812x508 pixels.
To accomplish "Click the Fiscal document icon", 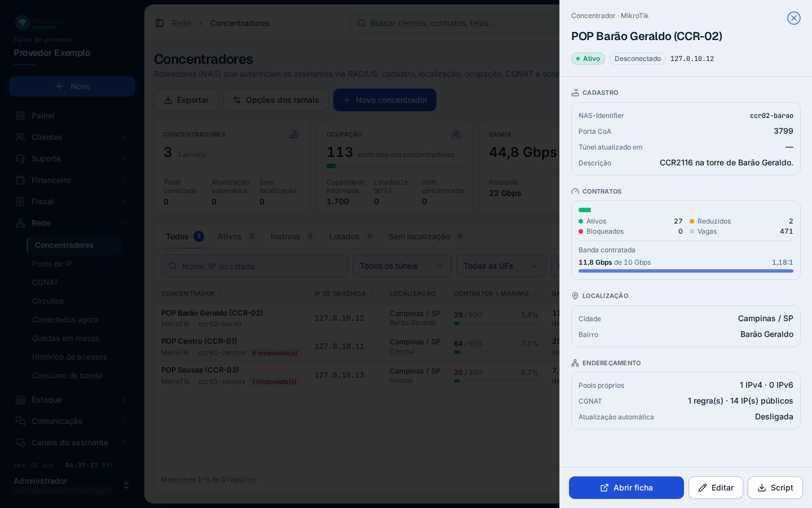I will (x=20, y=202).
